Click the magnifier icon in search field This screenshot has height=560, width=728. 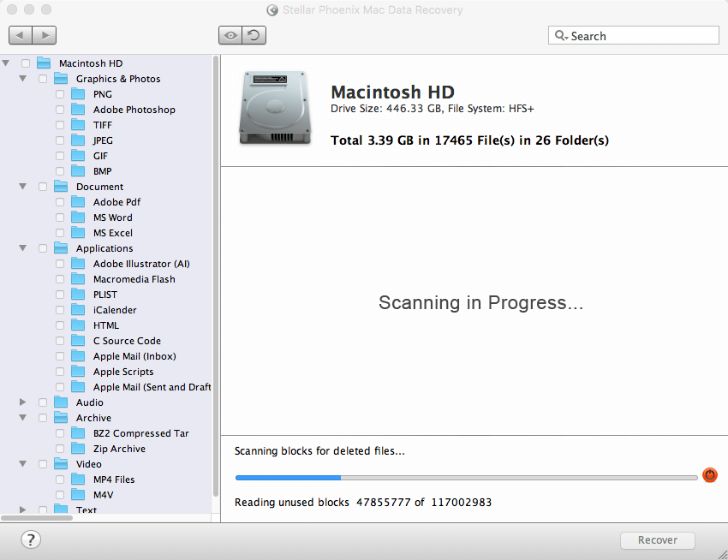[561, 36]
